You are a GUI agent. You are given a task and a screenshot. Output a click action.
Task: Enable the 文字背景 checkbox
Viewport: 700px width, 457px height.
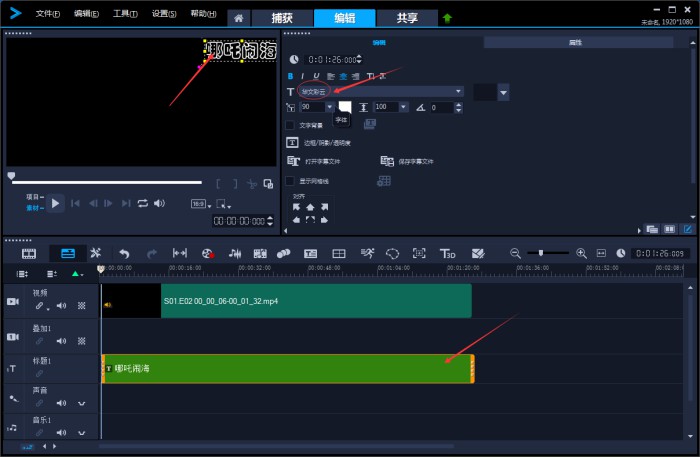point(290,125)
